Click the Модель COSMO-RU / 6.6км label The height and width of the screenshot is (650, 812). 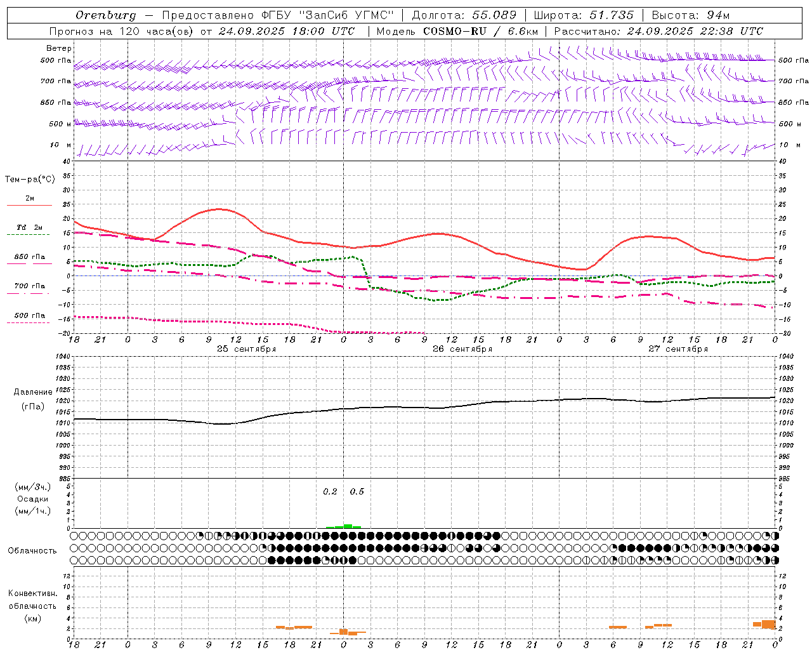(x=457, y=31)
